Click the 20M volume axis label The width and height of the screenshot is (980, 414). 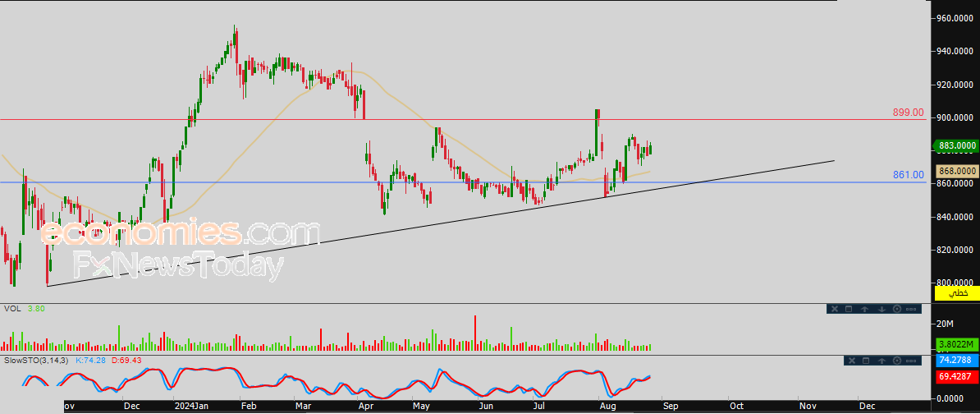click(x=946, y=324)
